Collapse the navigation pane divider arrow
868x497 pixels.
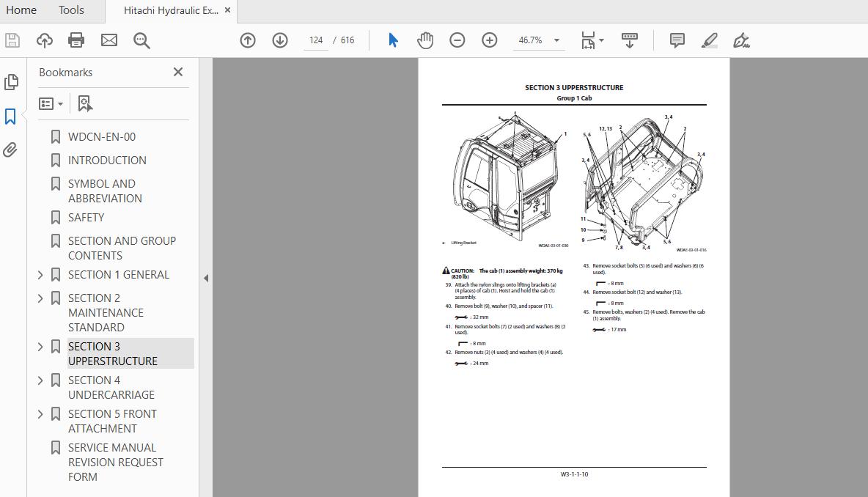click(206, 278)
